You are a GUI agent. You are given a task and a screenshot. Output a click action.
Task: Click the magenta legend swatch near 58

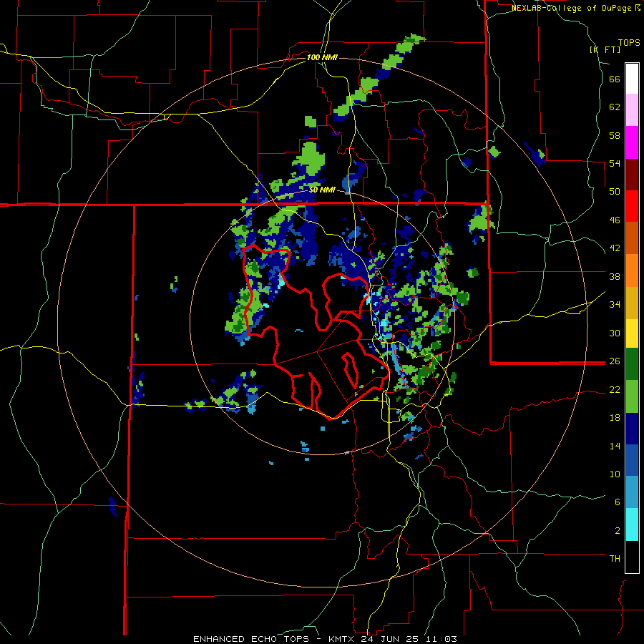(632, 142)
